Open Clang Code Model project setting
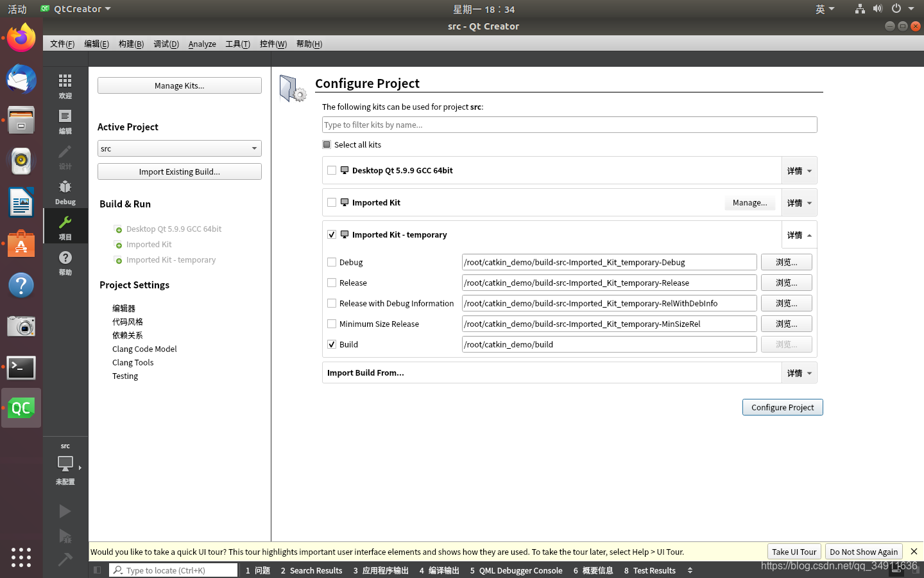924x578 pixels. click(x=144, y=349)
